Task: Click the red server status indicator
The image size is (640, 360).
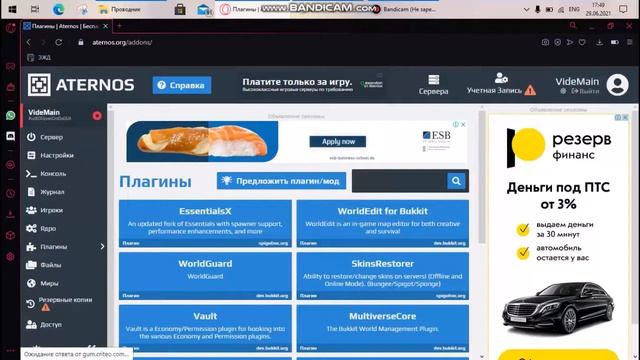Action: (x=97, y=116)
